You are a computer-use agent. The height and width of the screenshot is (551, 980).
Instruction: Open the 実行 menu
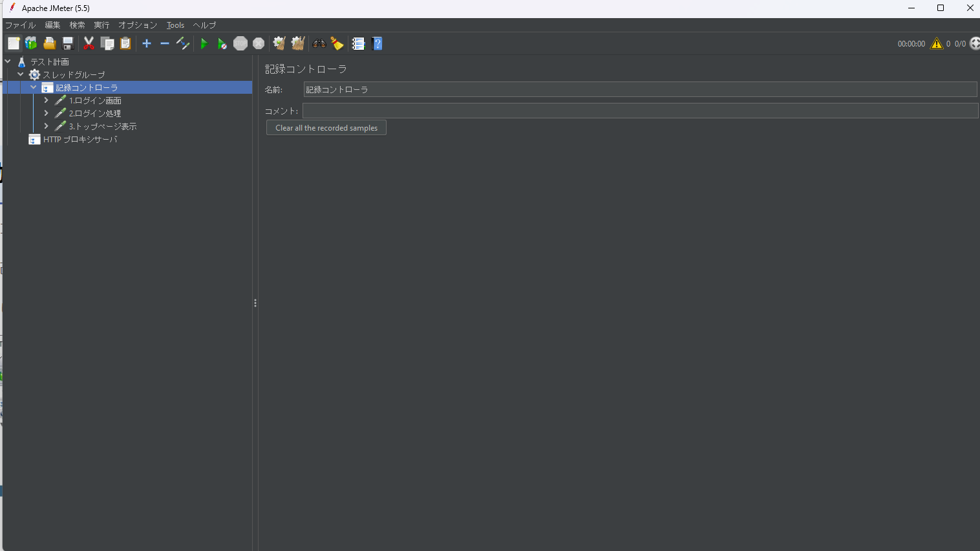point(101,25)
